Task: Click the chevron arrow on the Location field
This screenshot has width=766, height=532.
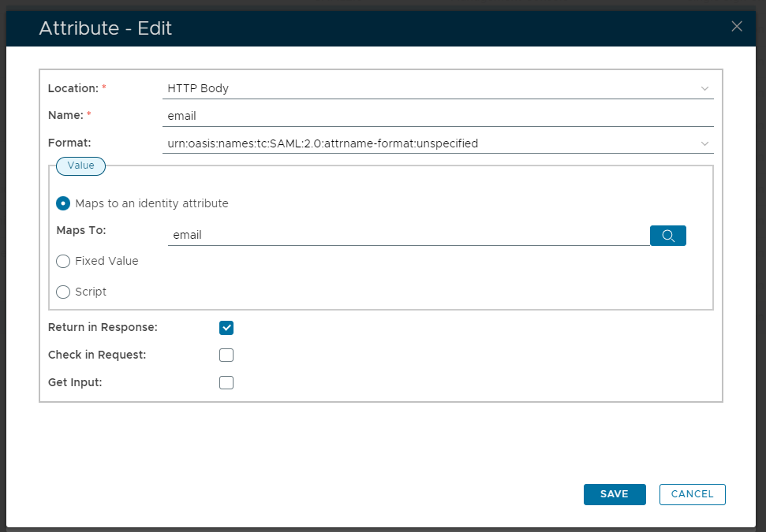Action: [x=704, y=89]
